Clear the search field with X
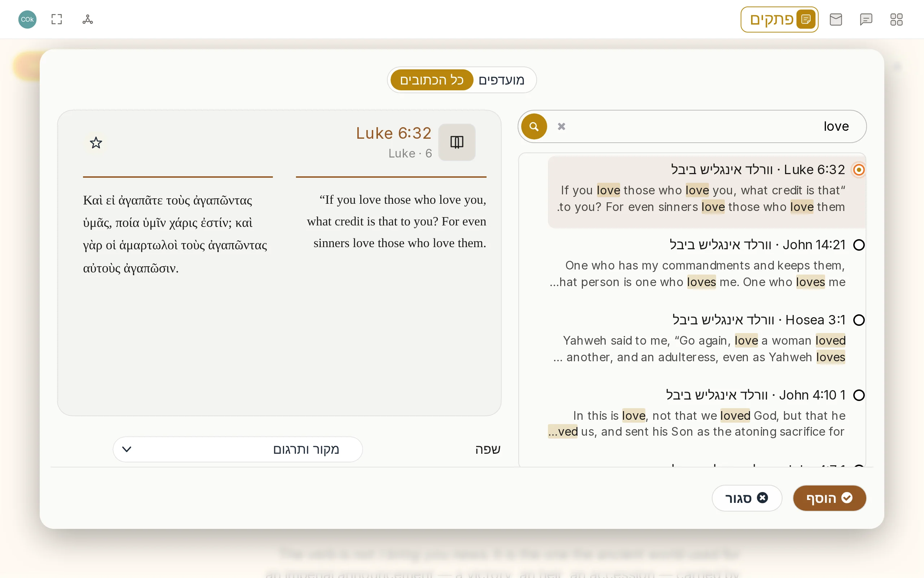 561,126
